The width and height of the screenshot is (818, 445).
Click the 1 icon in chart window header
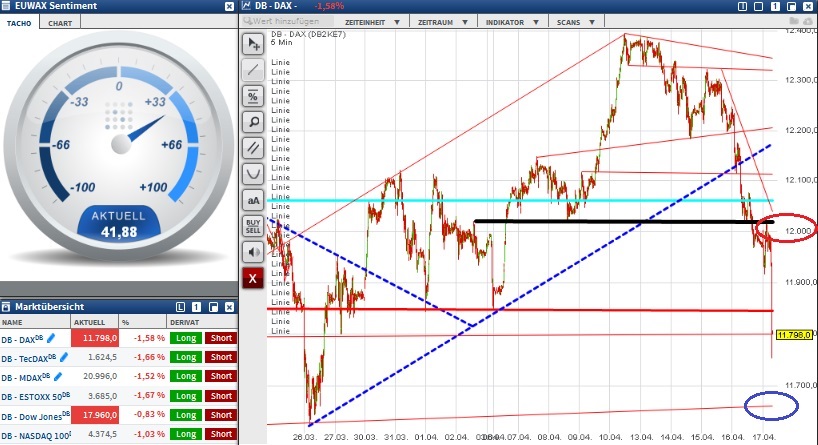[775, 6]
